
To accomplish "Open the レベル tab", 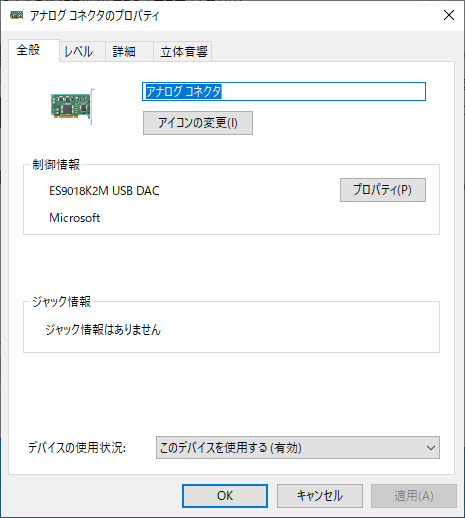I will (79, 52).
